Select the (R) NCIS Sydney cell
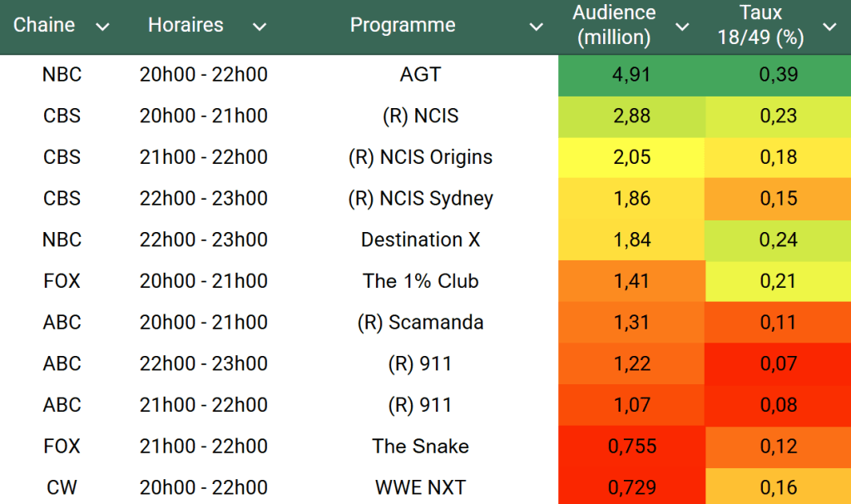This screenshot has height=504, width=851. (420, 199)
